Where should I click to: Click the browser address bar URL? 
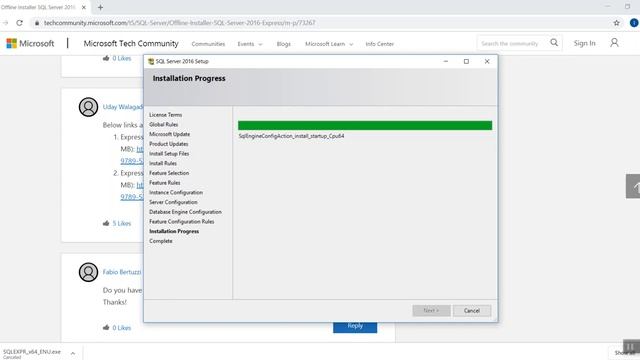pyautogui.click(x=180, y=23)
